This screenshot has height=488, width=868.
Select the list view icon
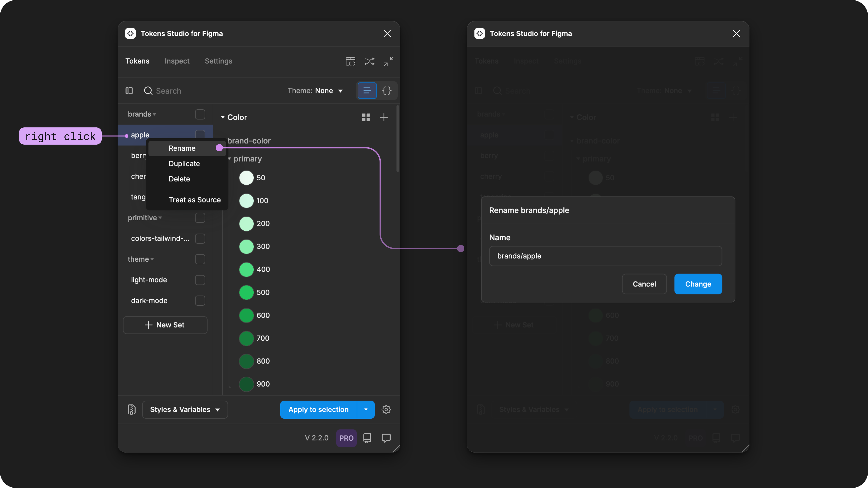[x=367, y=91]
